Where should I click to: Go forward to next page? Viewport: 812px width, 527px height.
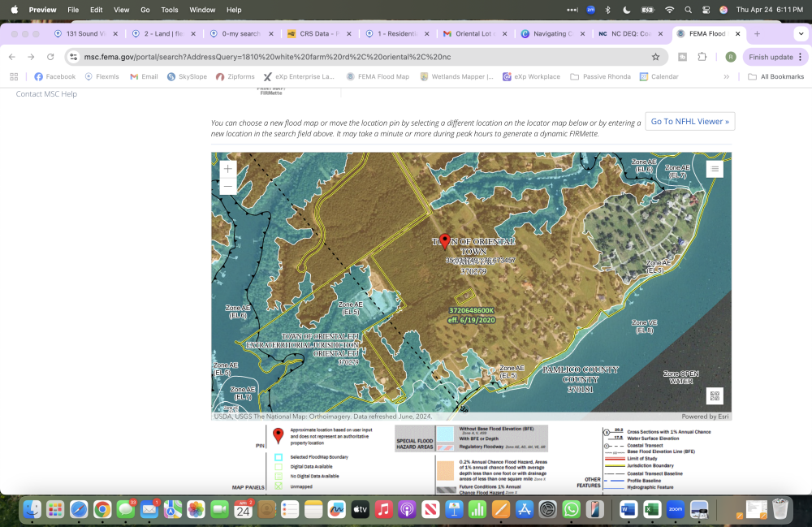point(31,57)
